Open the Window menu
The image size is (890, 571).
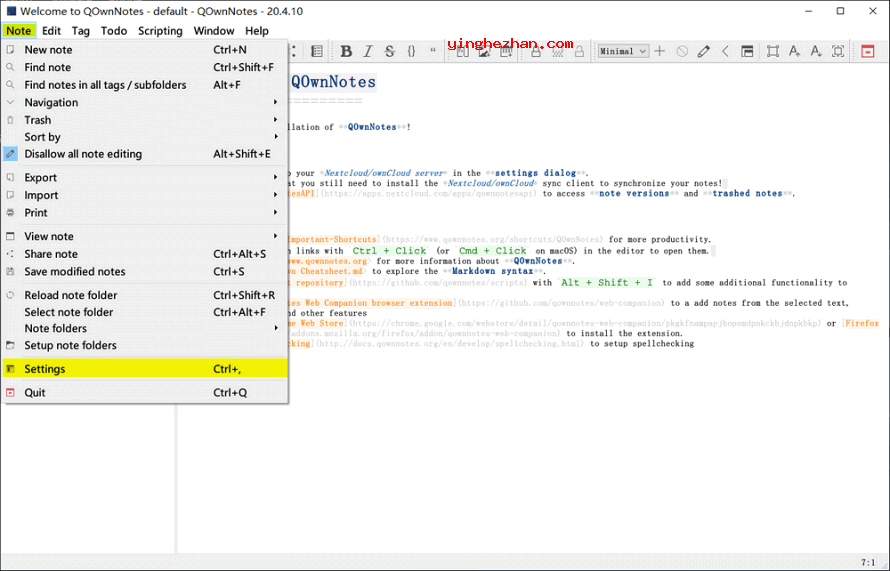(x=213, y=31)
